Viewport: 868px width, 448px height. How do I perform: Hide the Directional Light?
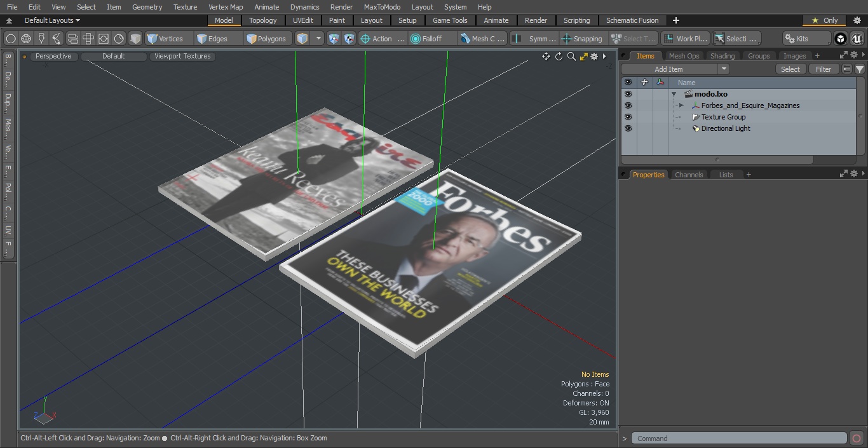(628, 128)
